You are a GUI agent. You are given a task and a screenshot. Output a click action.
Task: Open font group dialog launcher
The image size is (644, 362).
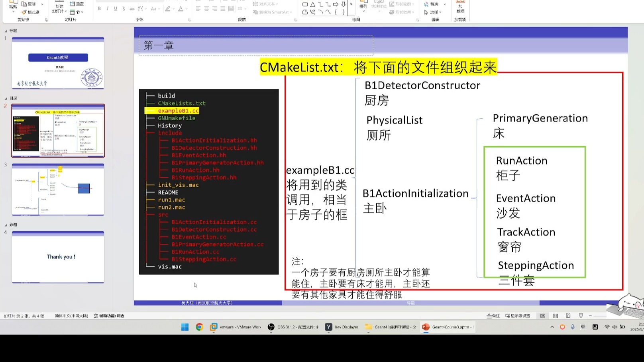point(189,20)
